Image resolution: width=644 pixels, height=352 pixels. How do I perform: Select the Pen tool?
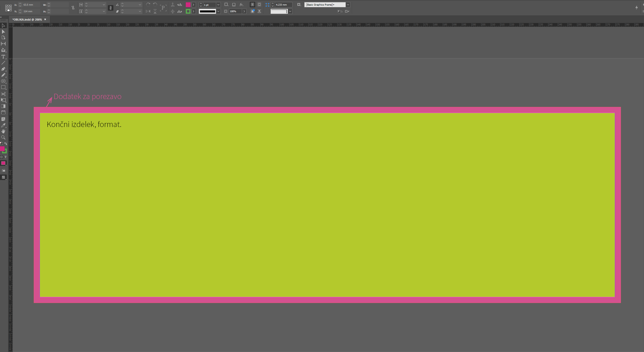coord(3,69)
